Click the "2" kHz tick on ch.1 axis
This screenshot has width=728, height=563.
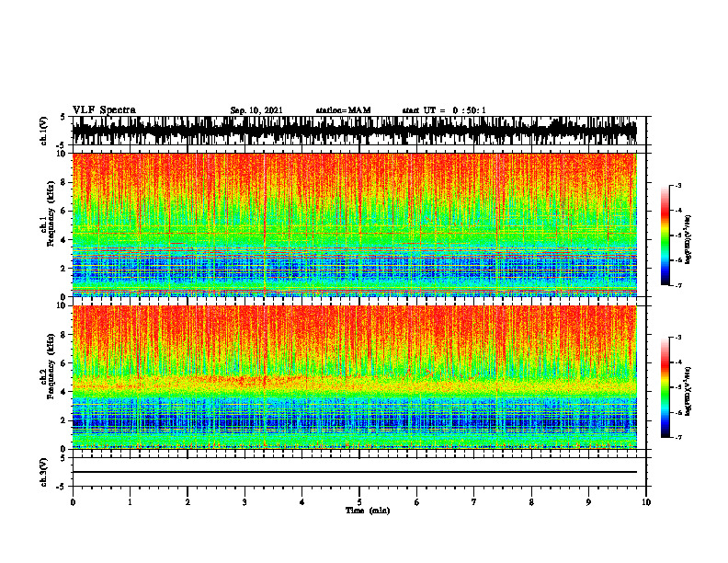pos(64,269)
